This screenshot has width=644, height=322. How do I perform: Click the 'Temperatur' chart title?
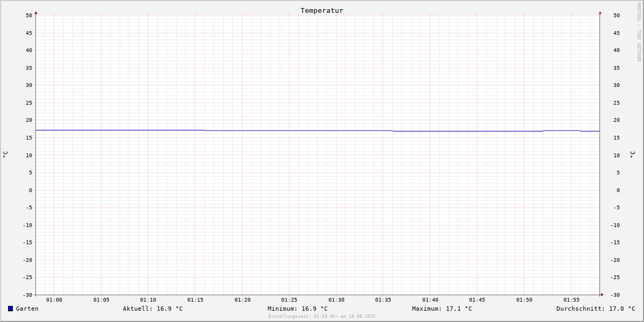[x=322, y=10]
